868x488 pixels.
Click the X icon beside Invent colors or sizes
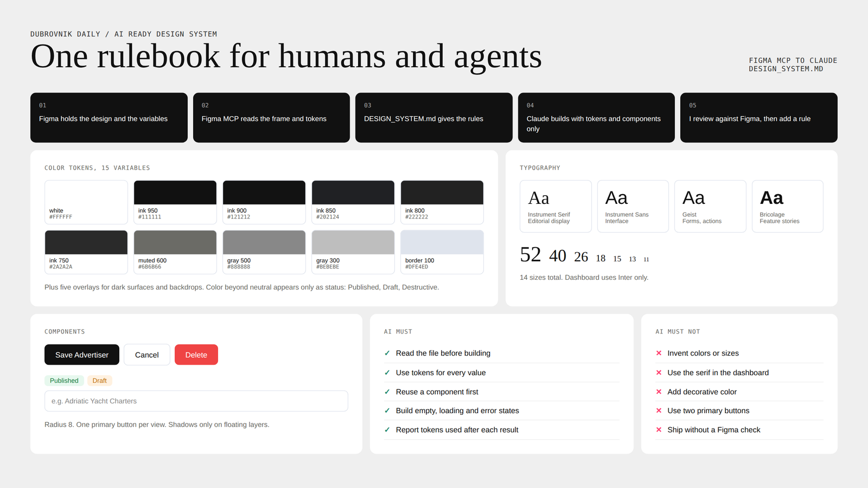point(659,354)
